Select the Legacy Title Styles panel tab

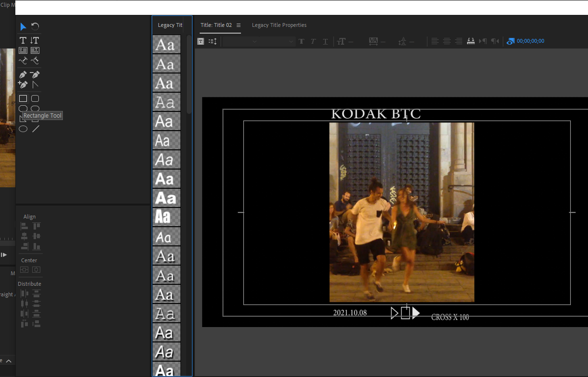pyautogui.click(x=170, y=25)
